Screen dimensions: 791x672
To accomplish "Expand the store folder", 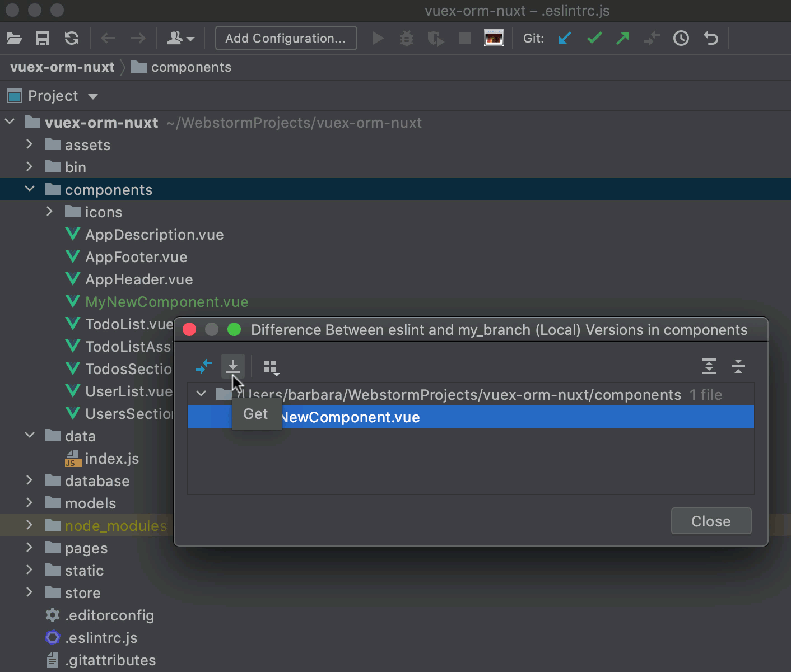I will tap(30, 592).
